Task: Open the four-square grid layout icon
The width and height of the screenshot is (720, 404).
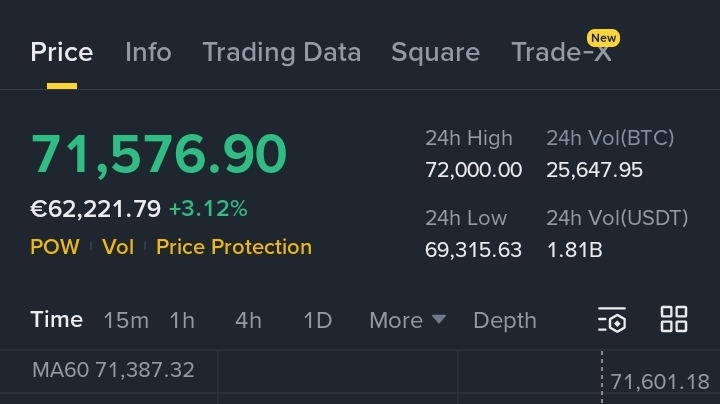Action: [674, 319]
